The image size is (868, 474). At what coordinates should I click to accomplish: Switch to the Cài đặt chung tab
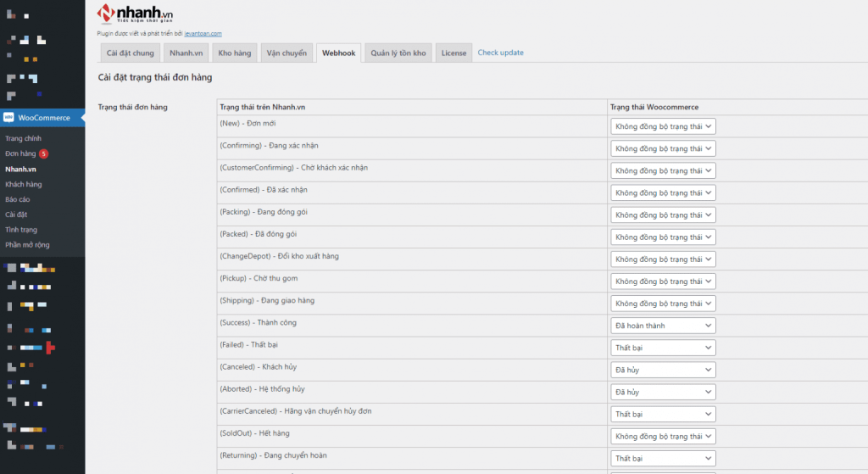(x=130, y=53)
